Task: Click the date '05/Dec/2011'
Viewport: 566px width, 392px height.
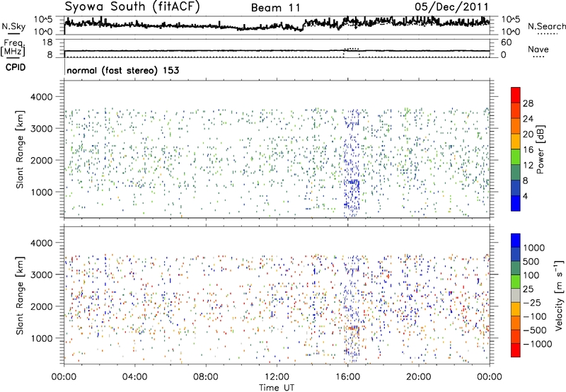Action: tap(451, 7)
